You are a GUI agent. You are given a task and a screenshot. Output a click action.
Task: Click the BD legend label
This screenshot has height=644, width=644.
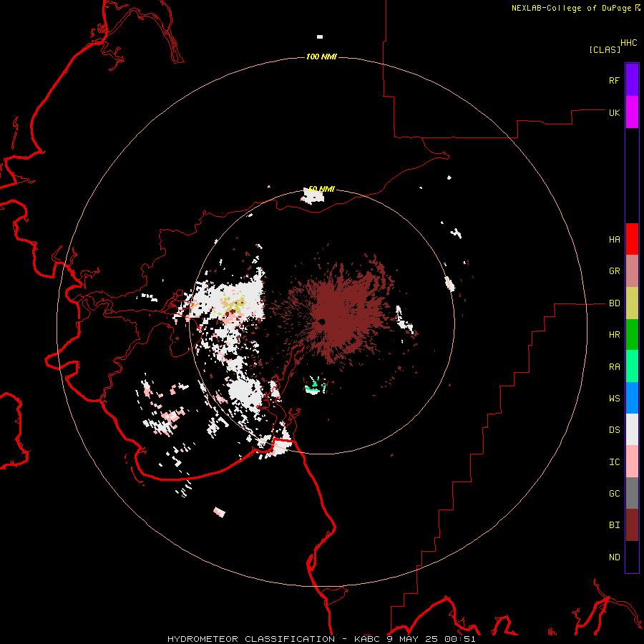click(614, 303)
